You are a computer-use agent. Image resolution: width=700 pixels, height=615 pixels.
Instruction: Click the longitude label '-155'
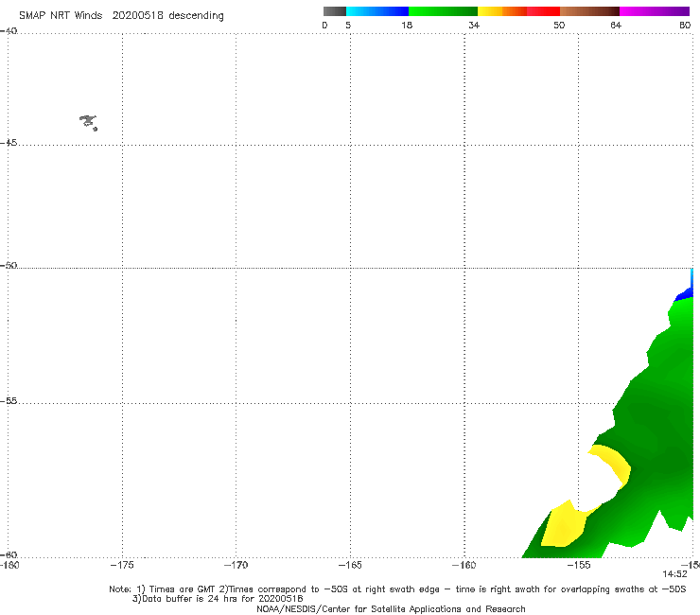(x=579, y=565)
